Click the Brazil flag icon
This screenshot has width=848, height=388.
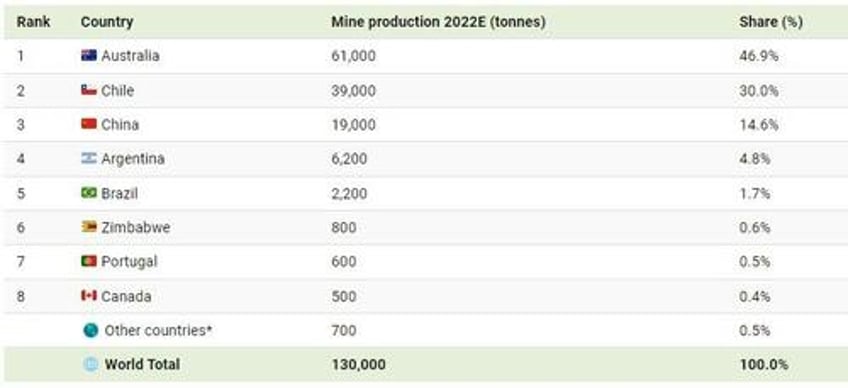click(89, 193)
